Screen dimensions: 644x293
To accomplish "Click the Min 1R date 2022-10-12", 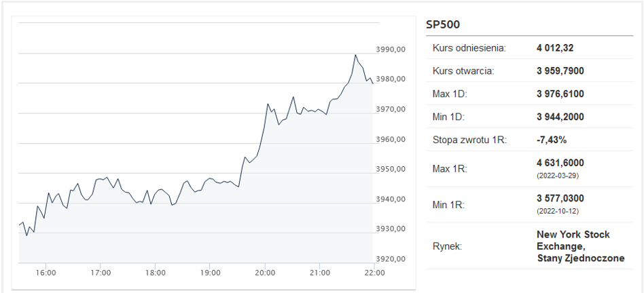I will coord(558,212).
